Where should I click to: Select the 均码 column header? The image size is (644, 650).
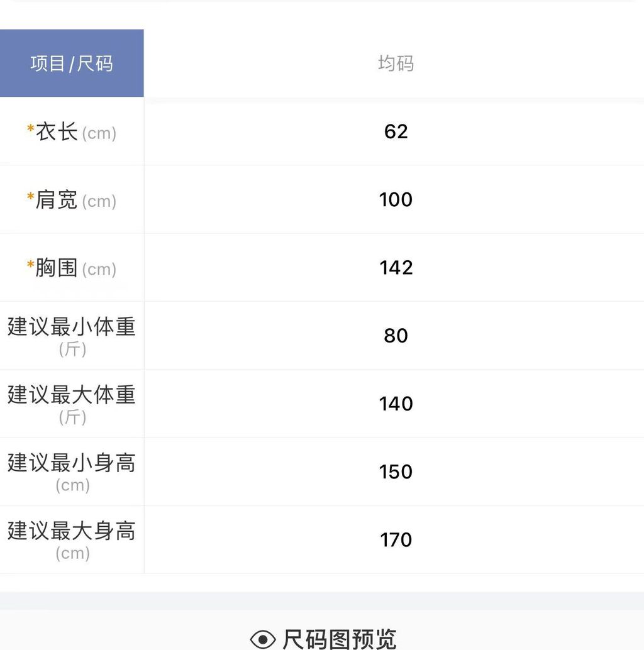[x=396, y=63]
